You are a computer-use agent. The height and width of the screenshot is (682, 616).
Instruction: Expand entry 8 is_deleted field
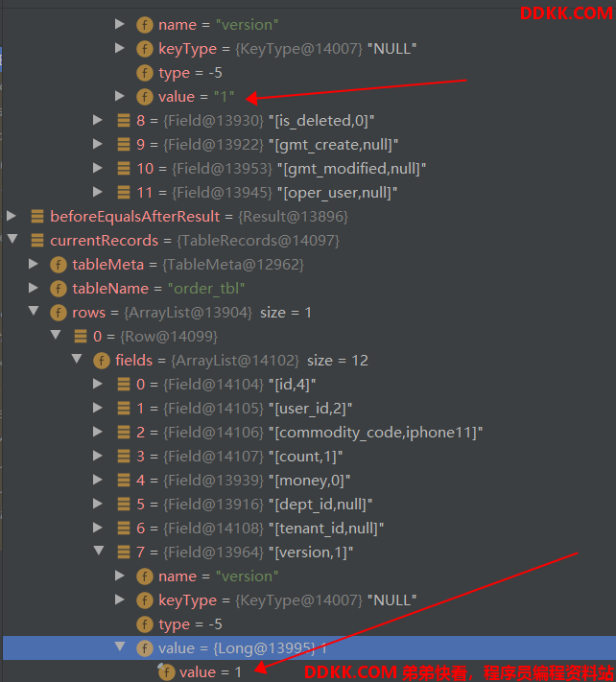[98, 120]
